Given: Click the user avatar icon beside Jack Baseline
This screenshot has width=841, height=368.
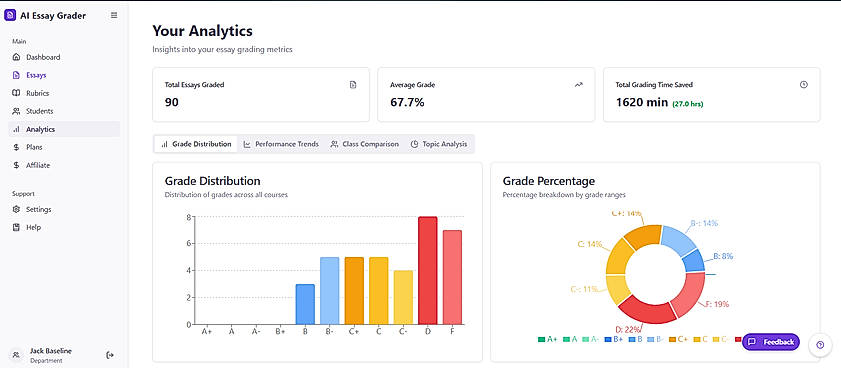Looking at the screenshot, I should pyautogui.click(x=16, y=355).
